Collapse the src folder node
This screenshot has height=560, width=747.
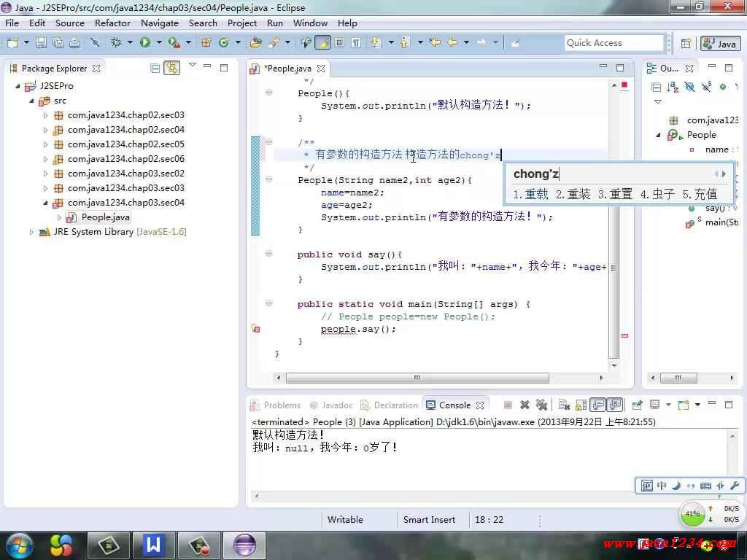32,101
